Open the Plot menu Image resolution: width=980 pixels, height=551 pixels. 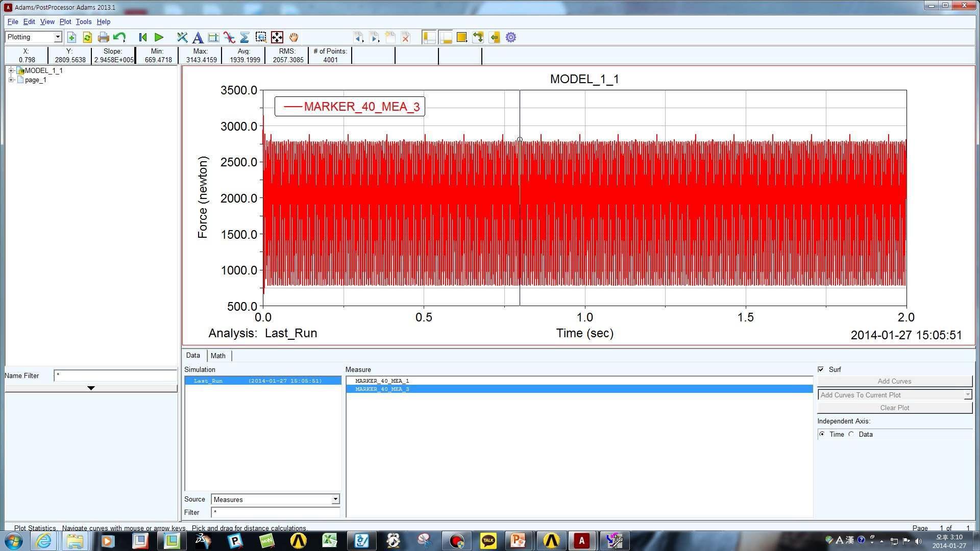pyautogui.click(x=65, y=22)
